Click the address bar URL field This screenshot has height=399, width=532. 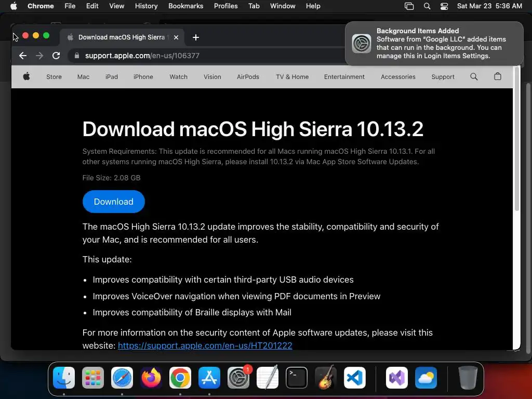tap(207, 56)
